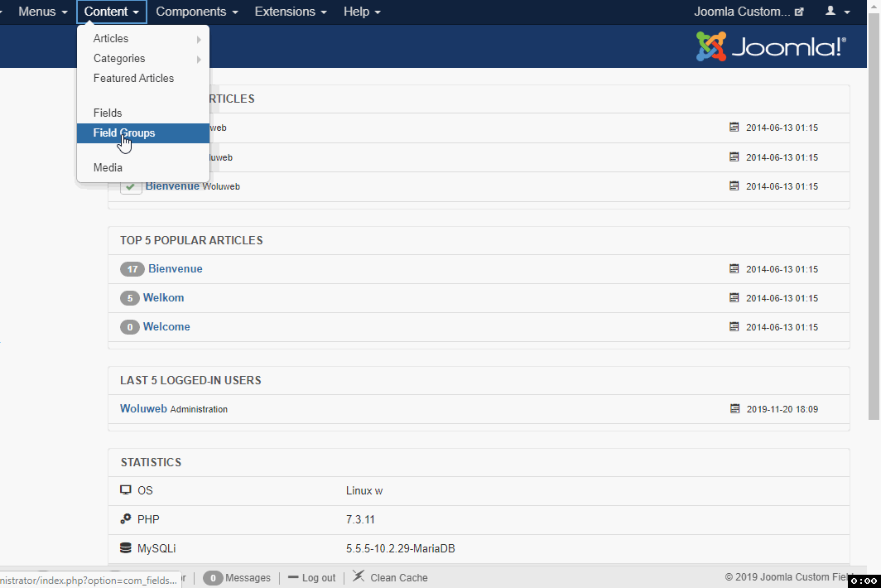The height and width of the screenshot is (588, 881).
Task: Click the PHP icon in Statistics
Action: tap(126, 519)
